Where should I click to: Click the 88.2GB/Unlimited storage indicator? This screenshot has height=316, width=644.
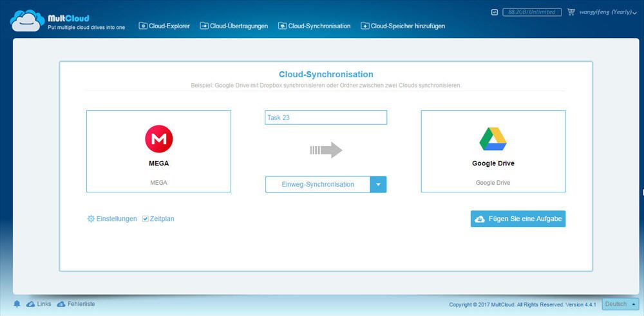point(532,12)
